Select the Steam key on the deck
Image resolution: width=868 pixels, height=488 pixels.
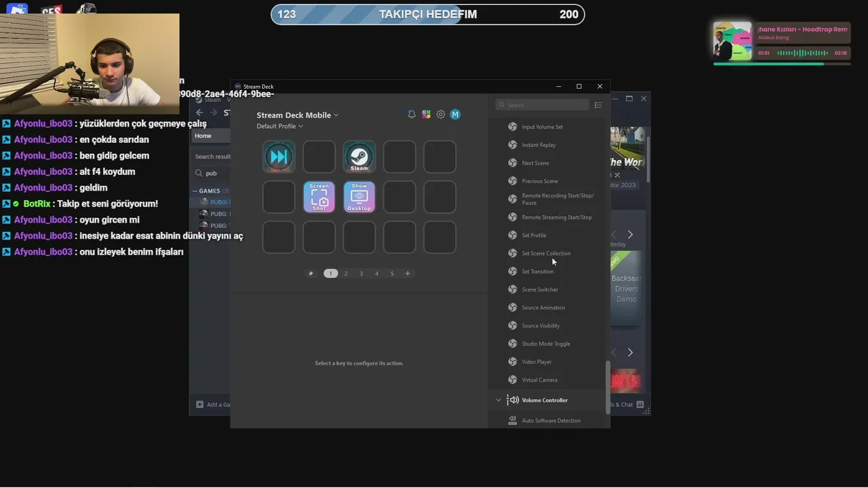click(x=359, y=157)
